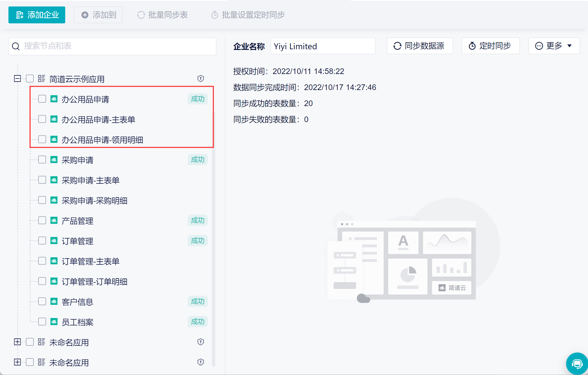
Task: Open the 更多 dropdown menu
Action: pyautogui.click(x=554, y=46)
